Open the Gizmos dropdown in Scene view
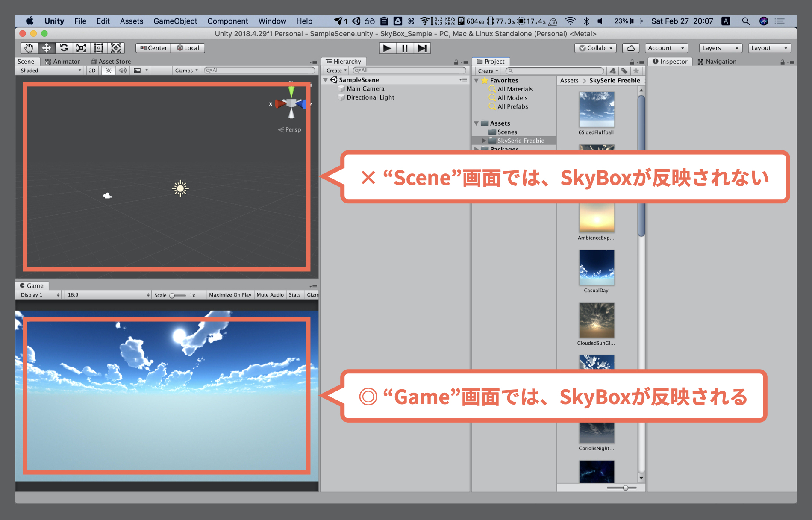812x520 pixels. (186, 71)
